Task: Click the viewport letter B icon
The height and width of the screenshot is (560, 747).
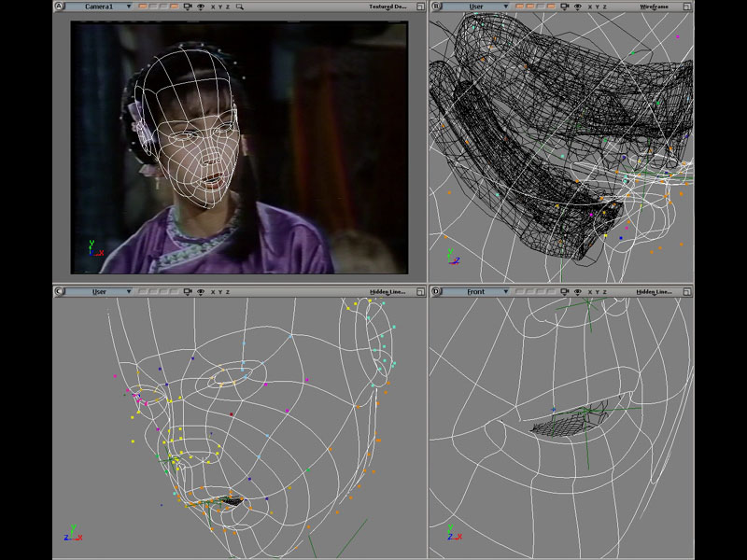Action: click(434, 6)
